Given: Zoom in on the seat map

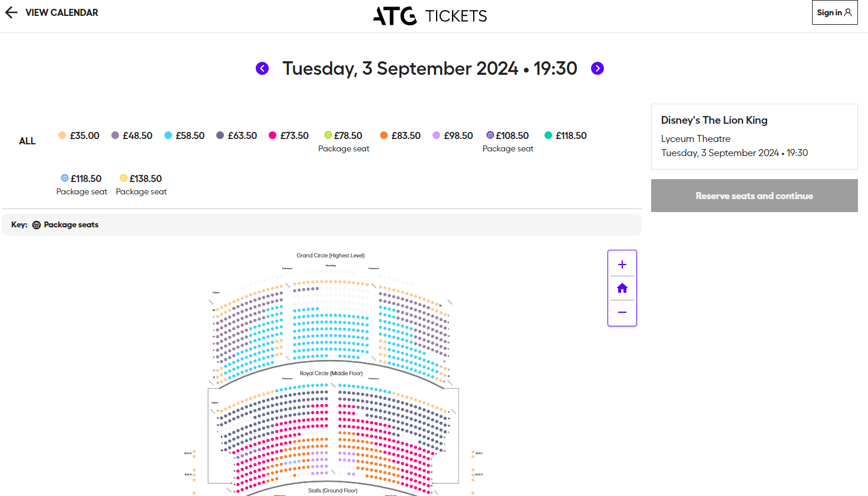Looking at the screenshot, I should point(622,264).
